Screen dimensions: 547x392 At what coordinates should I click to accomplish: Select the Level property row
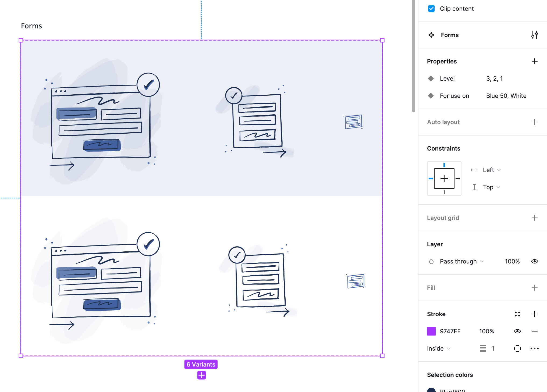click(x=482, y=79)
